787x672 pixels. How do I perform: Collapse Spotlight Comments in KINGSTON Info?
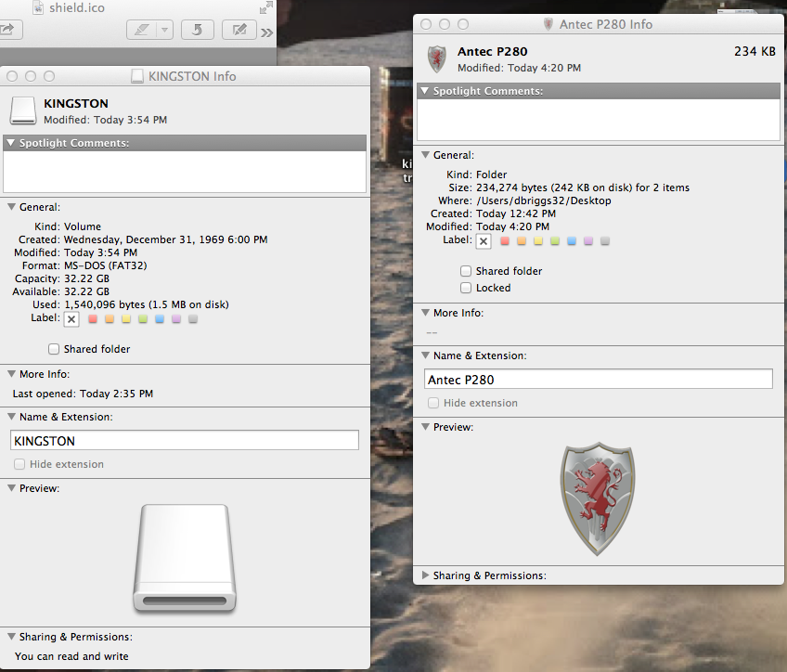click(x=10, y=143)
